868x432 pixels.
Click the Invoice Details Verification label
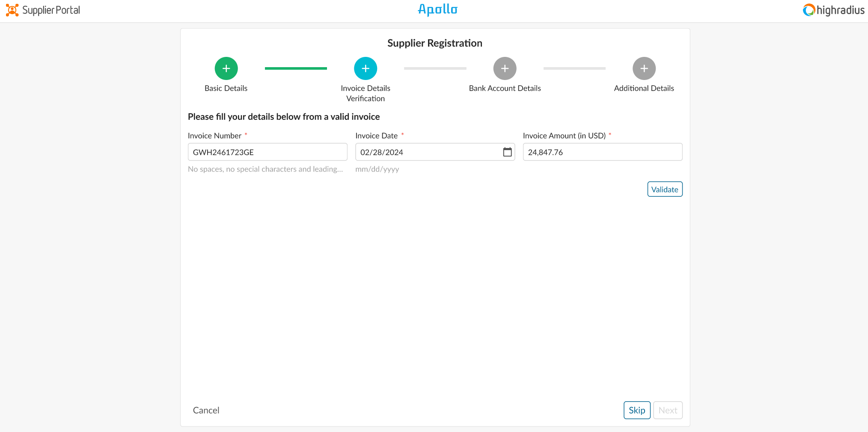coord(366,93)
